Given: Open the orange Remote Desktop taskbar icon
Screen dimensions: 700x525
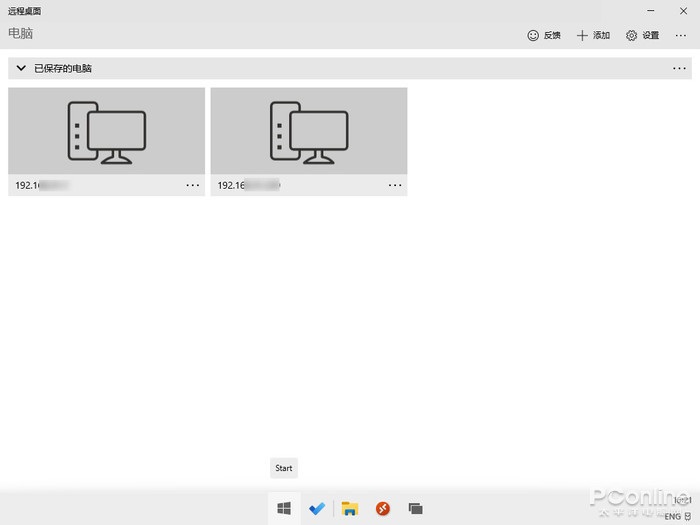Looking at the screenshot, I should [383, 508].
